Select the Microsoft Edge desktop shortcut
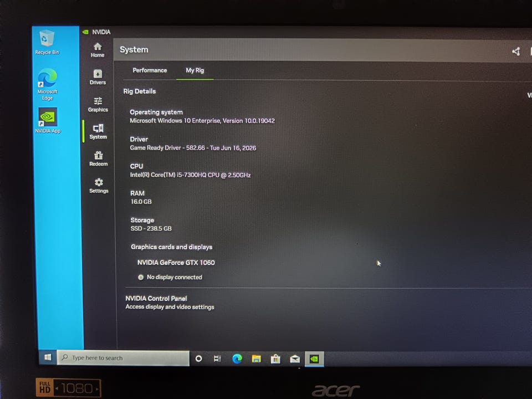Viewport: 532px width, 399px height. pos(47,84)
